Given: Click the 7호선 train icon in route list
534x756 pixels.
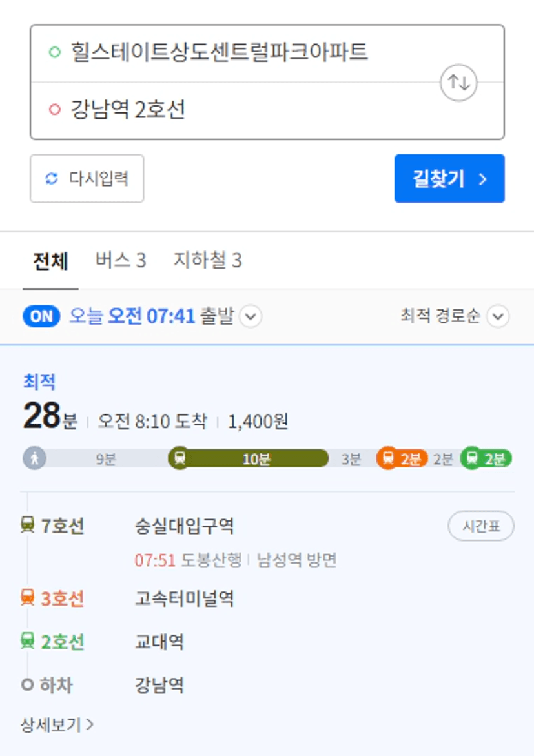Looking at the screenshot, I should (x=28, y=525).
